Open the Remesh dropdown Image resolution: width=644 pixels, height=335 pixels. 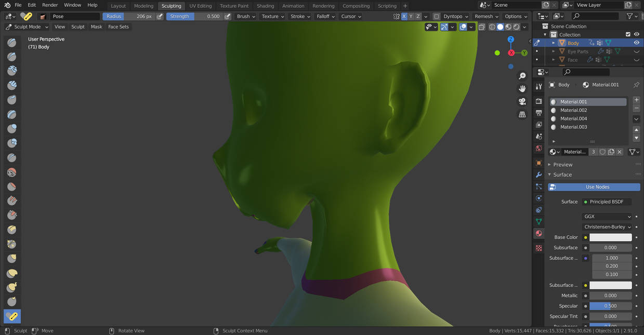pyautogui.click(x=487, y=16)
